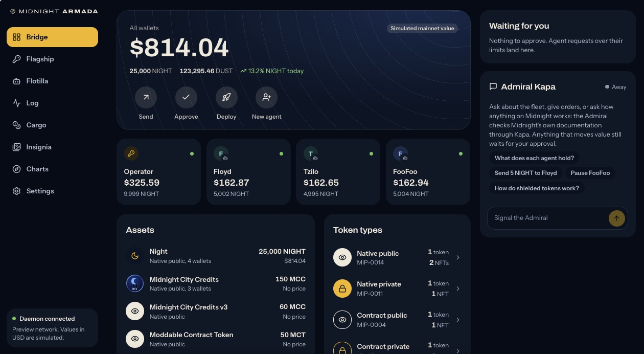
Task: Click the Moddable Contract Token eye icon
Action: click(x=135, y=339)
